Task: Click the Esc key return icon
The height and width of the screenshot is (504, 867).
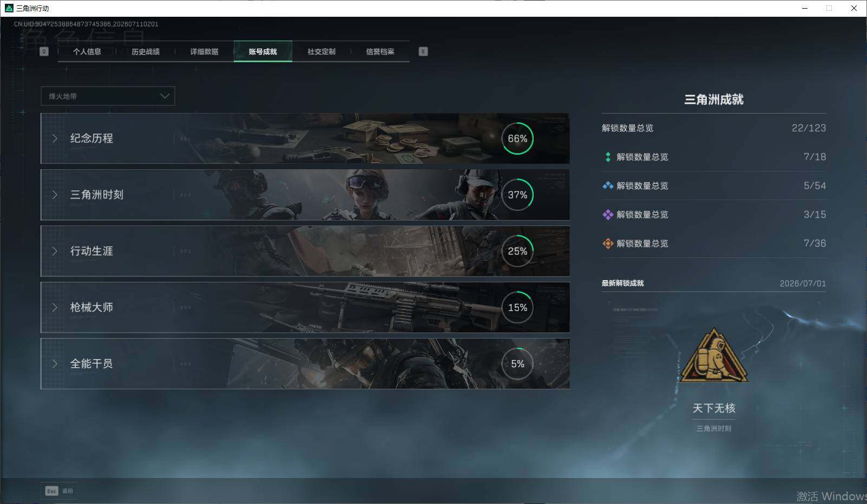Action: point(52,491)
